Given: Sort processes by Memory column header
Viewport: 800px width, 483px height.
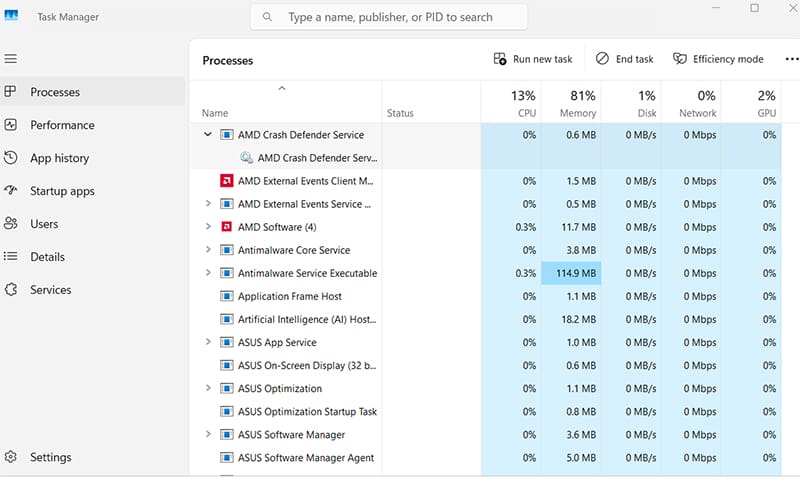Looking at the screenshot, I should point(571,103).
